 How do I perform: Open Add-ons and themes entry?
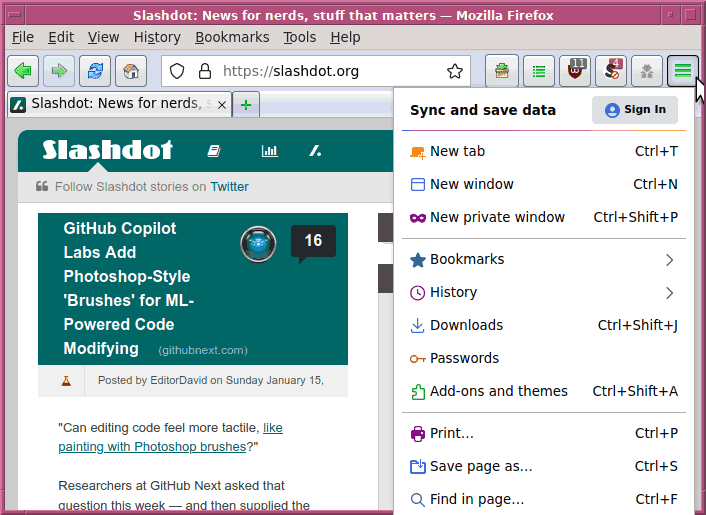pyautogui.click(x=543, y=391)
